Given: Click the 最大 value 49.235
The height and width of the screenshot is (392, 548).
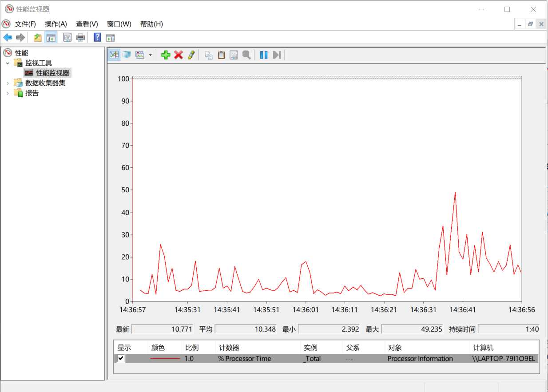Looking at the screenshot, I should 412,329.
